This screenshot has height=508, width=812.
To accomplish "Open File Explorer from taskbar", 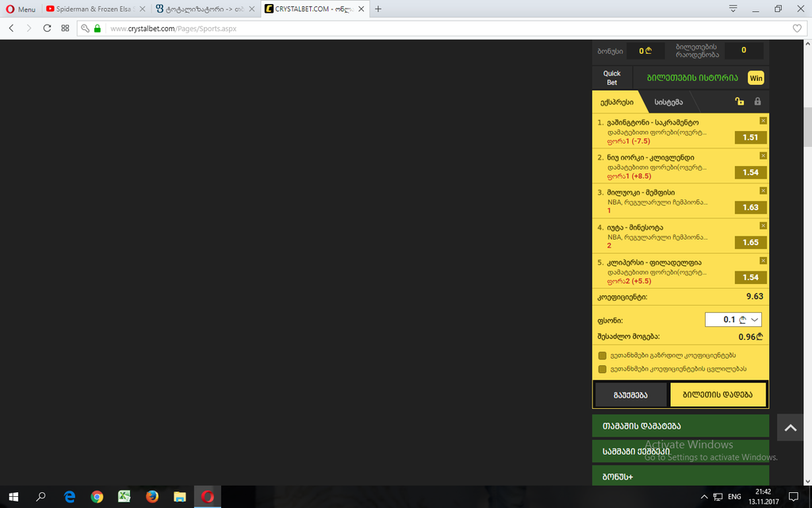I will 180,497.
